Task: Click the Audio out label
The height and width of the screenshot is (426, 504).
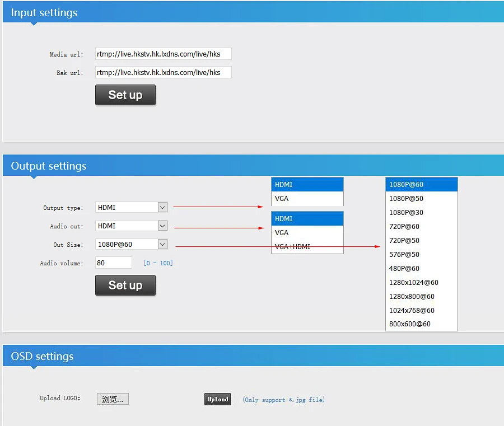Action: pyautogui.click(x=67, y=226)
